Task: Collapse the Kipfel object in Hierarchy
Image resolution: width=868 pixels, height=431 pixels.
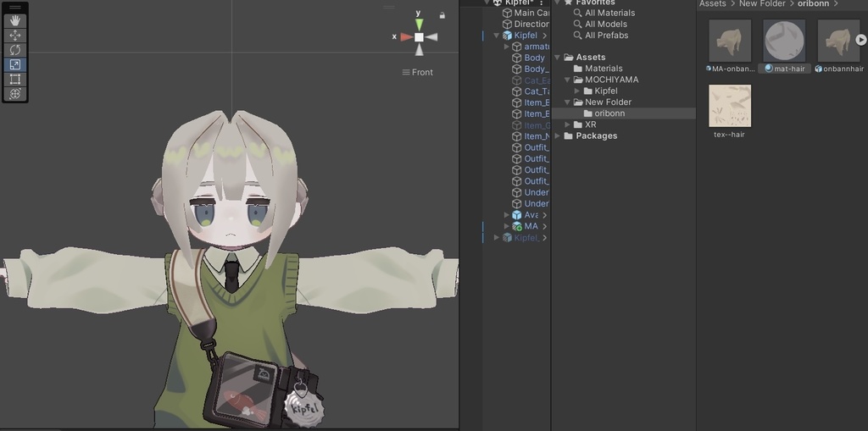Action: pos(497,36)
